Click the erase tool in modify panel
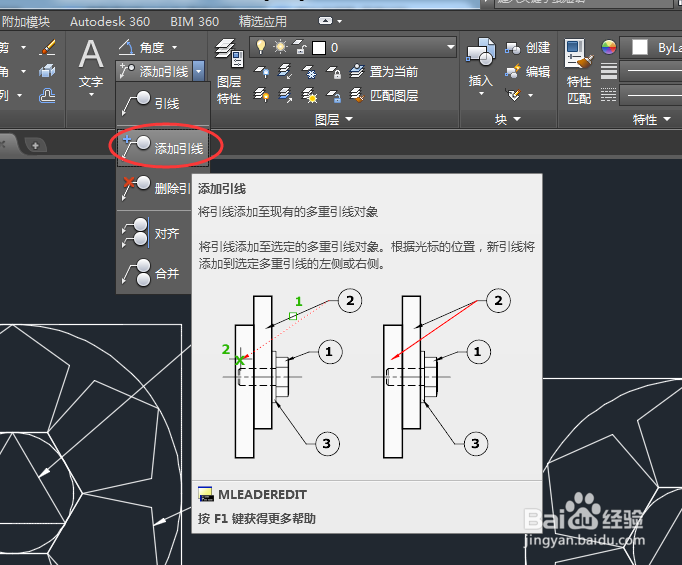682x565 pixels. (47, 47)
